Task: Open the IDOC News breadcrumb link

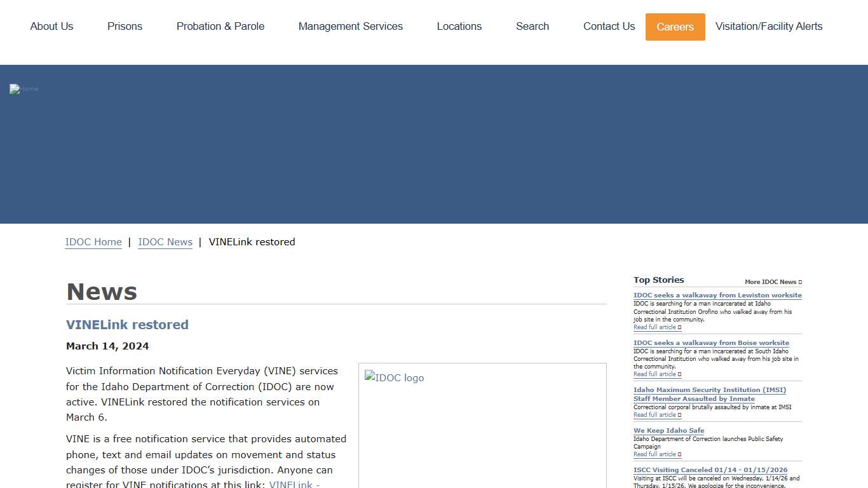Action: pos(165,242)
